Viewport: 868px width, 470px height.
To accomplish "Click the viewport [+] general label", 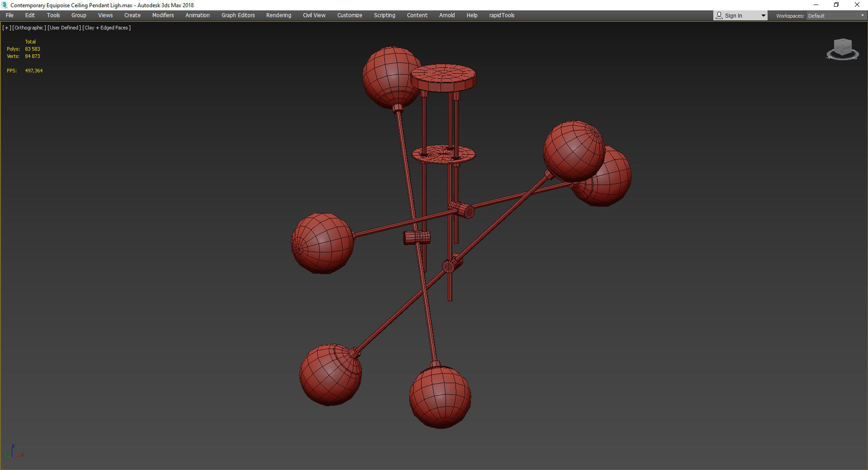I will pos(7,28).
